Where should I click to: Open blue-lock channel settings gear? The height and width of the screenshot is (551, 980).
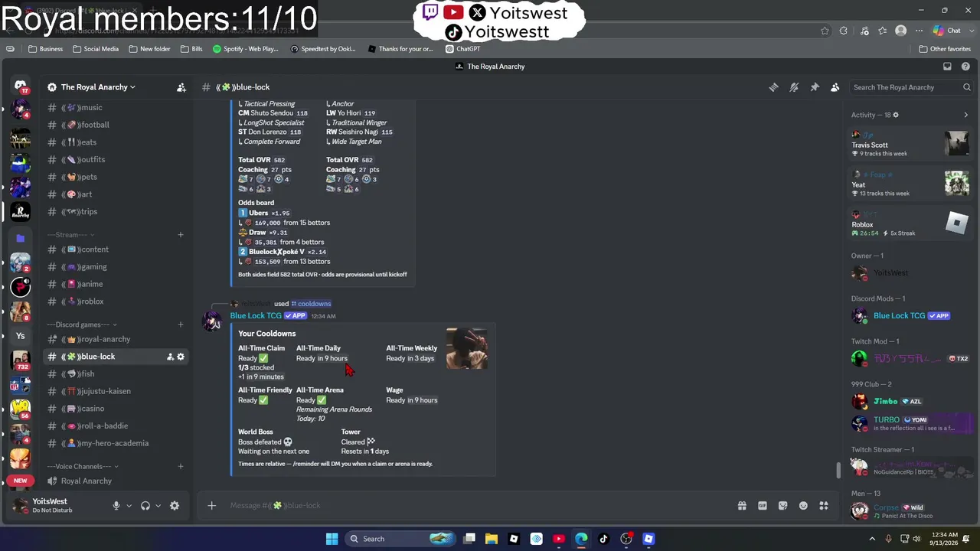181,357
